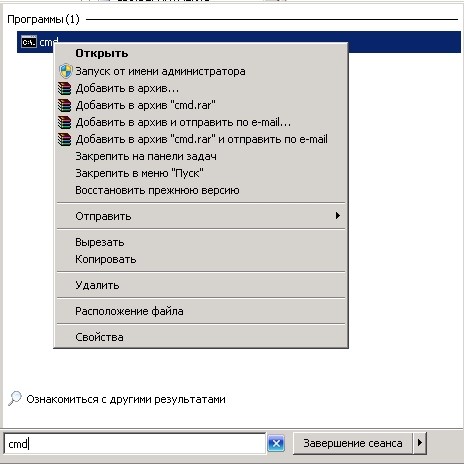Choose Закрепить на панели задач

coord(201,156)
